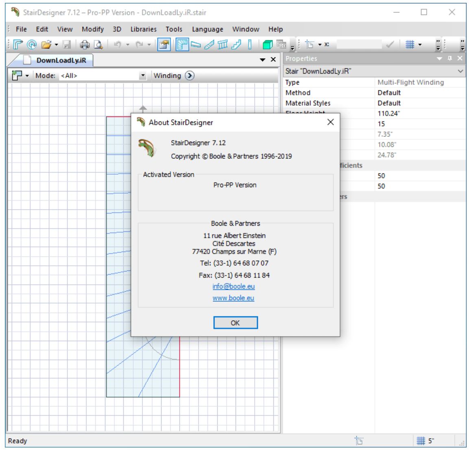
Task: Open Print Preview from the toolbar
Action: click(x=98, y=44)
